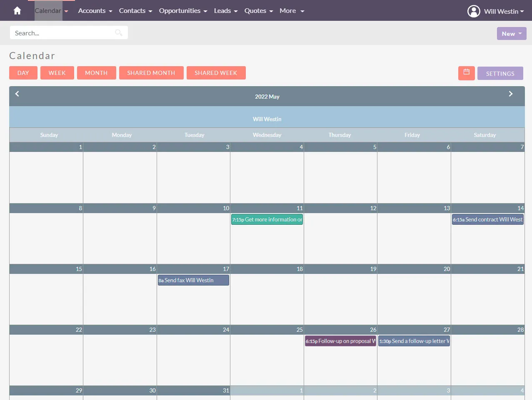Screen dimensions: 532x400
Task: Switch to Shared Month view
Action: coord(151,73)
